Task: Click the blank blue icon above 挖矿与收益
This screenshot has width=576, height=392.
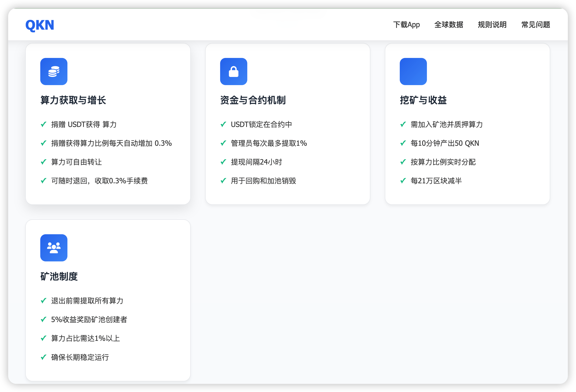Action: [413, 72]
